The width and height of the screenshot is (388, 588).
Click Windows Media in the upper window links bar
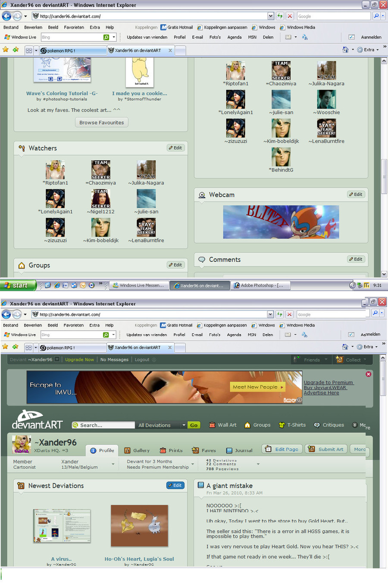click(x=297, y=27)
